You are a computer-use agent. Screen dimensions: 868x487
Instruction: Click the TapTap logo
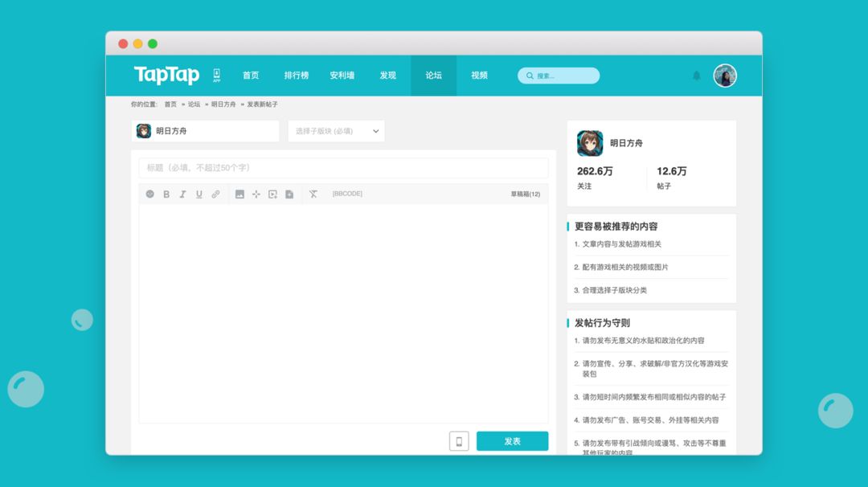click(166, 75)
